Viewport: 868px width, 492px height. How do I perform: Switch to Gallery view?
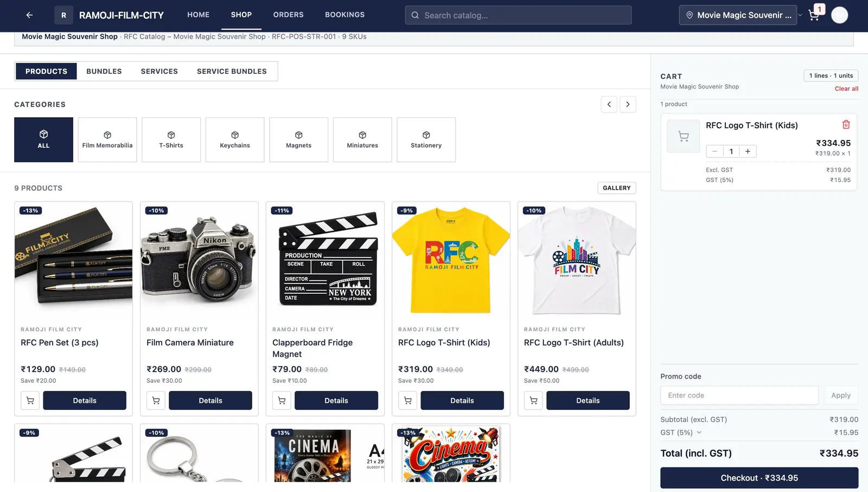617,188
